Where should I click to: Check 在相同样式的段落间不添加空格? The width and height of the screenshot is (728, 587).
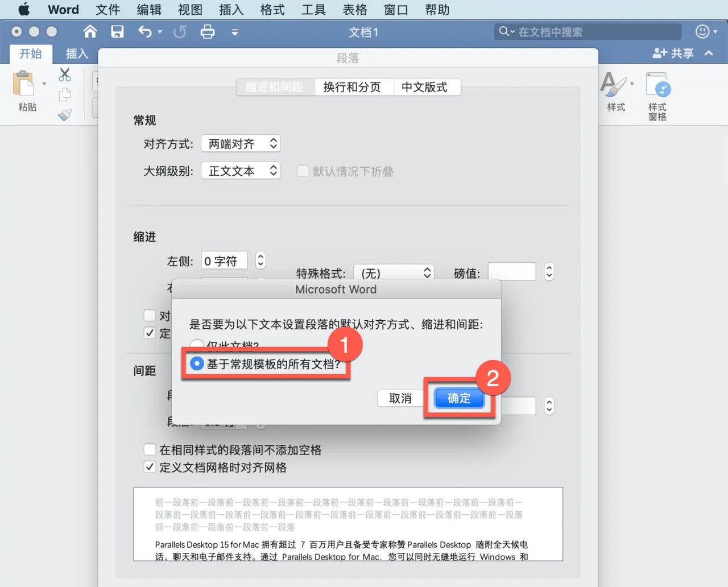click(150, 449)
